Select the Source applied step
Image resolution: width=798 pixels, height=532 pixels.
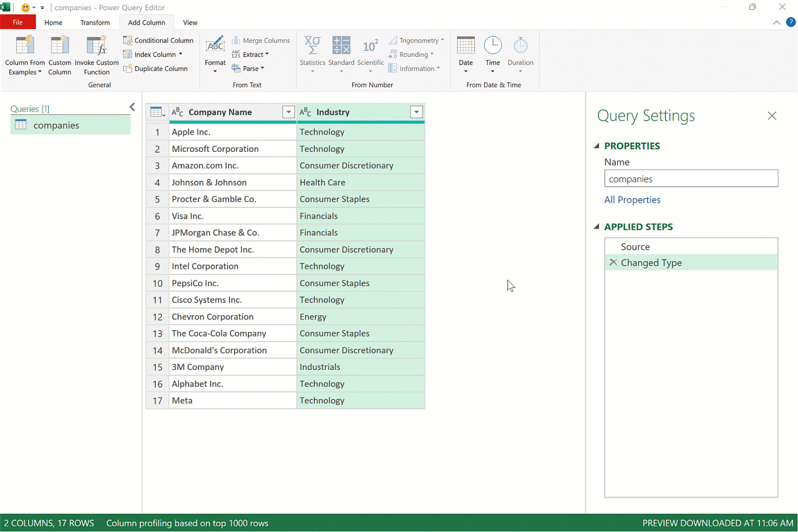click(635, 247)
